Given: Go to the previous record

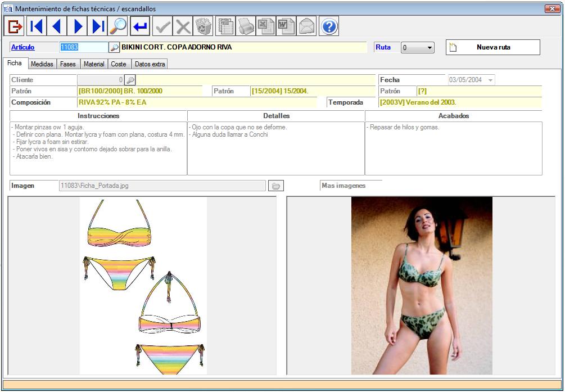Looking at the screenshot, I should 57,26.
